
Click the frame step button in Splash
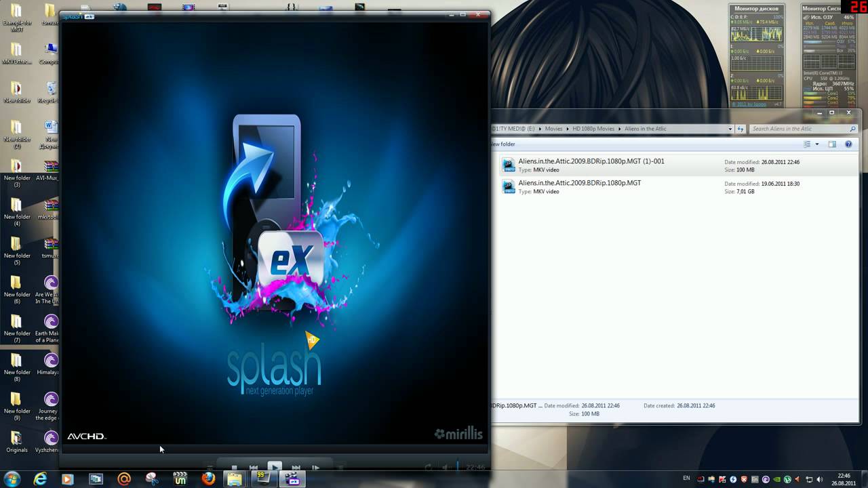coord(315,467)
